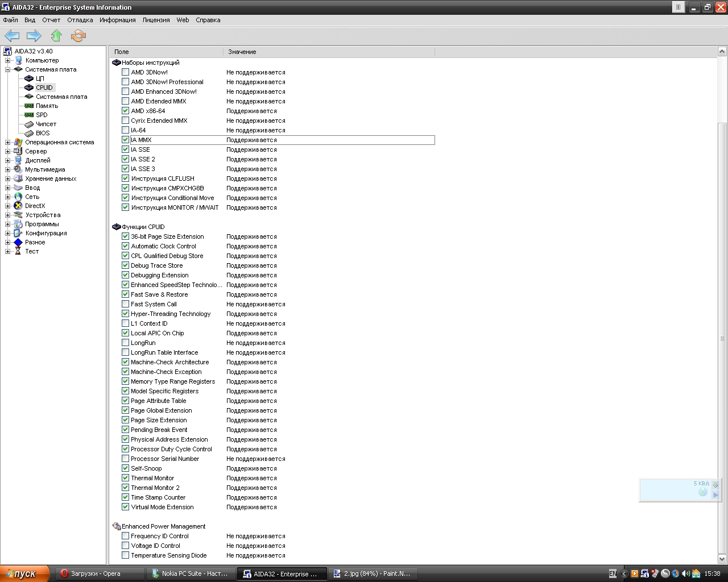Viewport: 728px width, 582px height.
Task: Click the Чипсет icon in tree
Action: coord(29,124)
